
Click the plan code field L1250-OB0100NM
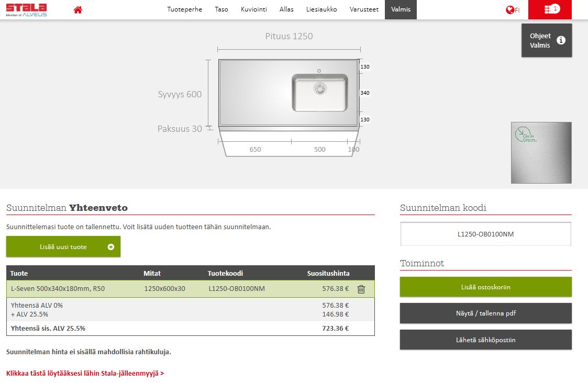click(485, 234)
